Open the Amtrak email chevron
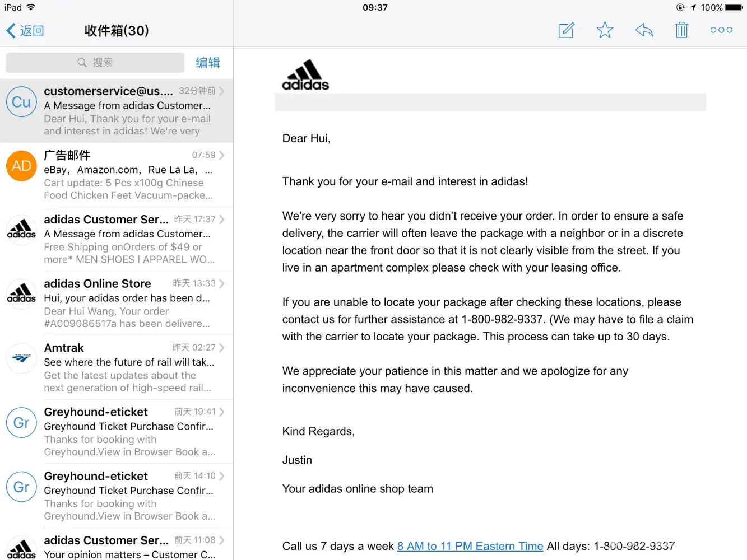Viewport: 747px width, 560px height. [x=222, y=348]
